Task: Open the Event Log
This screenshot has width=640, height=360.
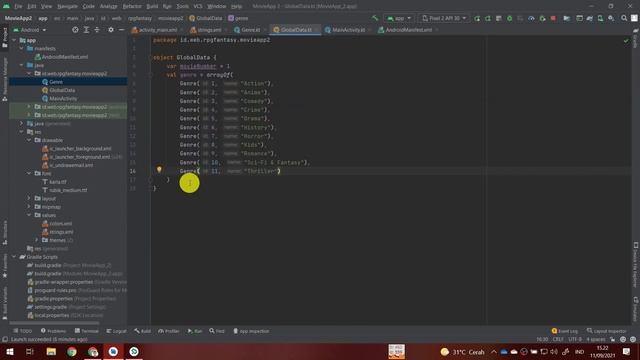Action: (x=564, y=331)
